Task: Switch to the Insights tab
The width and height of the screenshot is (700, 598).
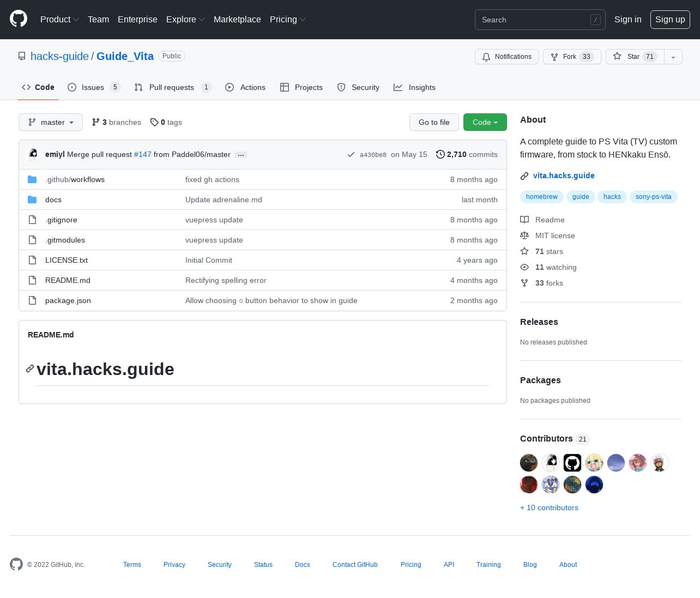Action: (414, 87)
